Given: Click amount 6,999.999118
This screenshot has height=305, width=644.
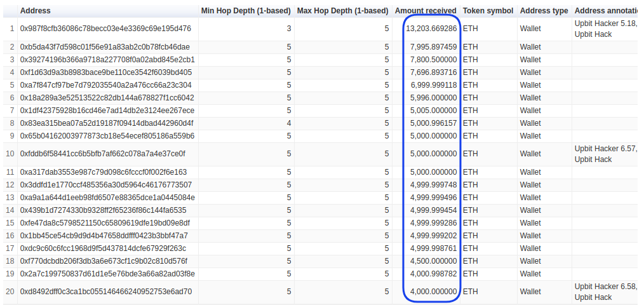Looking at the screenshot, I should tap(433, 85).
